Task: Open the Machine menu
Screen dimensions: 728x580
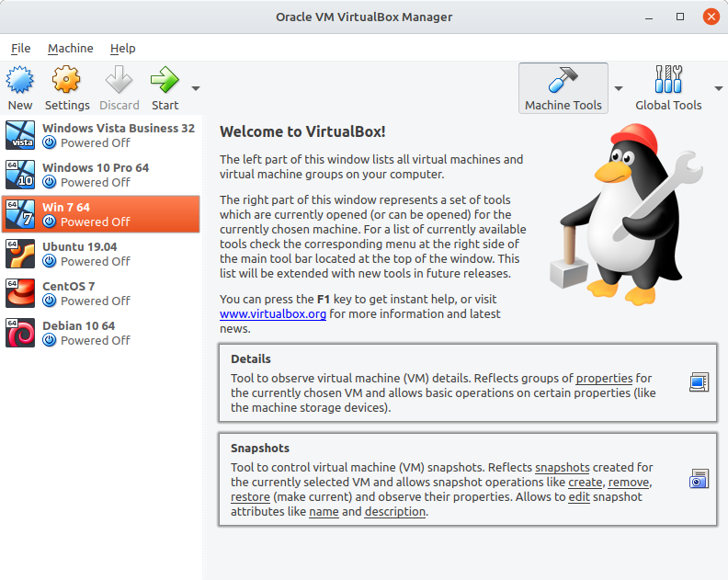Action: 71,49
